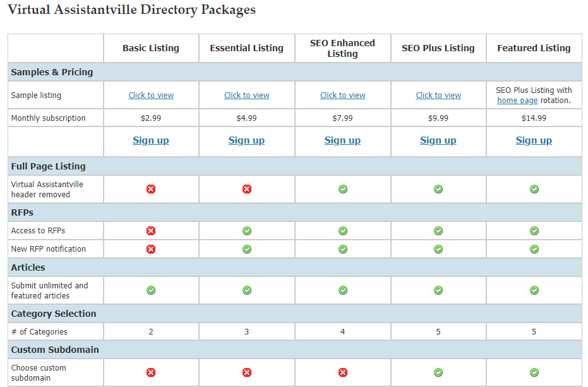
Task: Sign up for the Essential Listing package
Action: tap(247, 140)
